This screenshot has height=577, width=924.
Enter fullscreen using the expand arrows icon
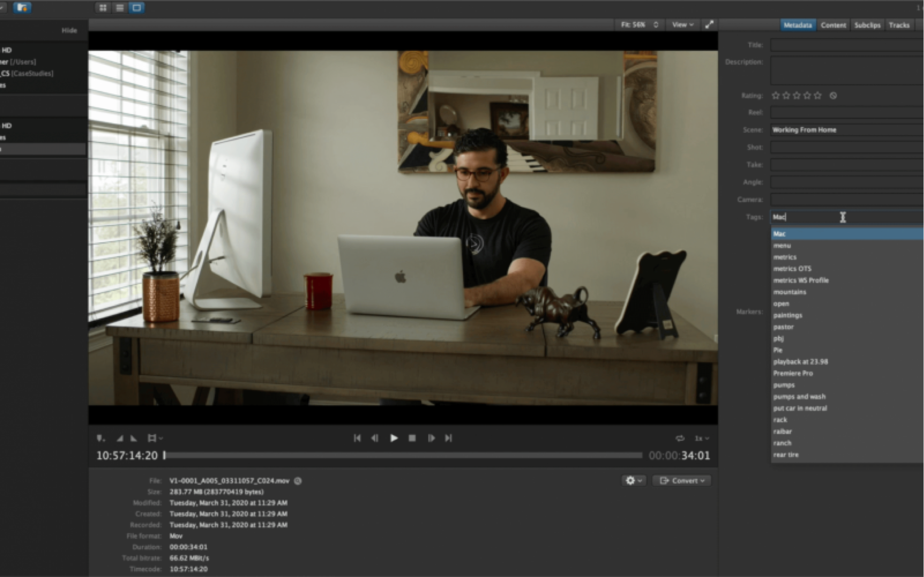tap(709, 25)
